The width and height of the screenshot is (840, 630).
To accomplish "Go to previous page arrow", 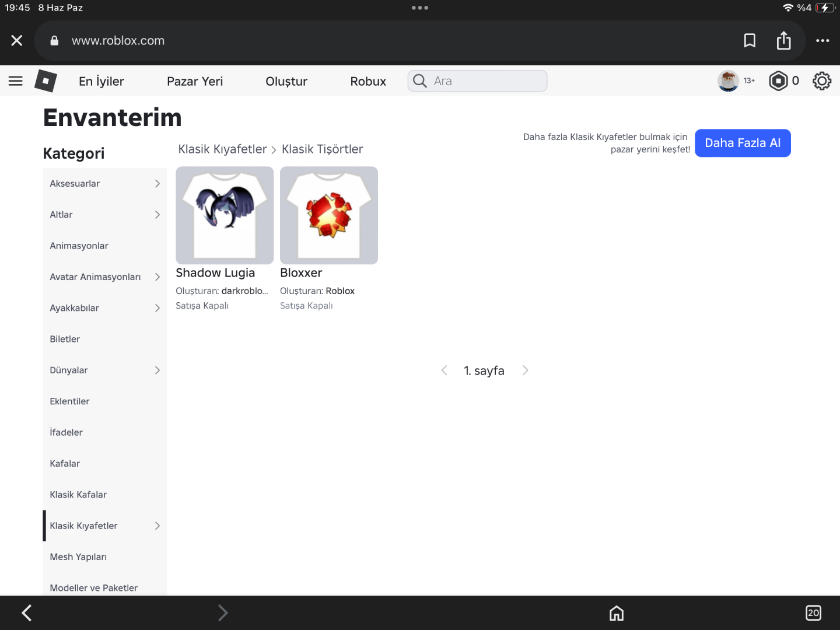I will tap(444, 370).
